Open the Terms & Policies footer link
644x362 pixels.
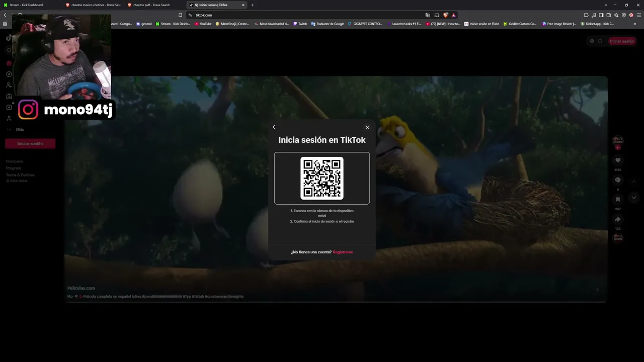click(x=20, y=175)
